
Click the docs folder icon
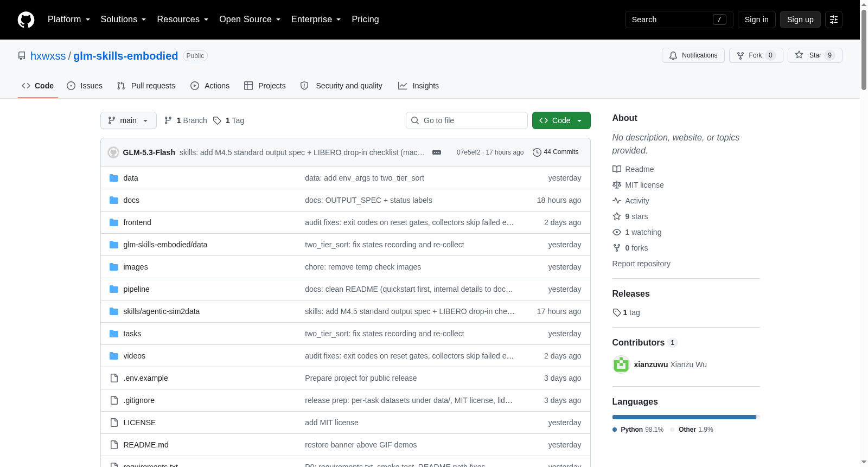[114, 200]
